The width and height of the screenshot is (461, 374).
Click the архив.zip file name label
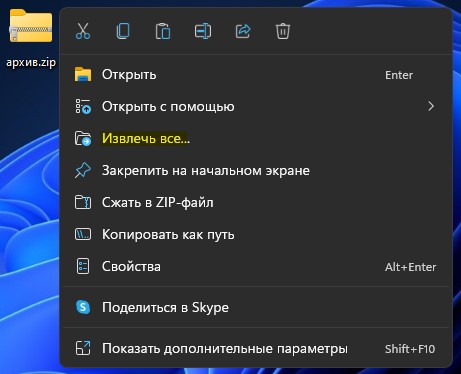[x=31, y=62]
